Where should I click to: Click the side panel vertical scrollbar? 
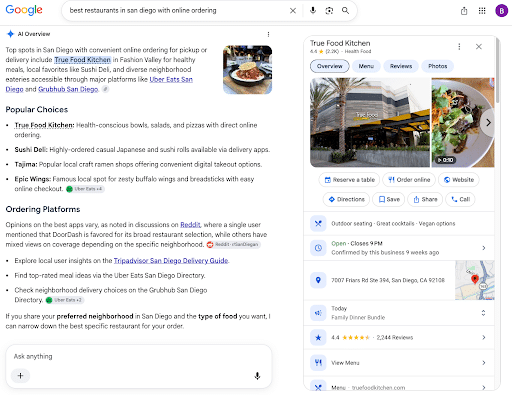498,71
